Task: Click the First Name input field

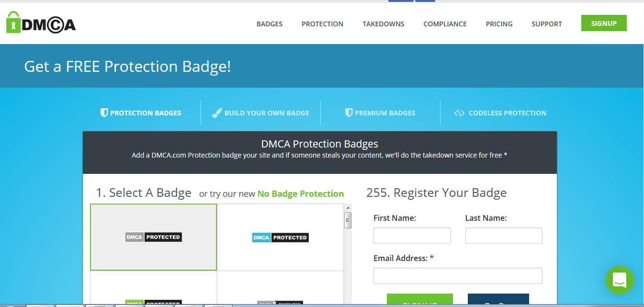Action: [412, 236]
